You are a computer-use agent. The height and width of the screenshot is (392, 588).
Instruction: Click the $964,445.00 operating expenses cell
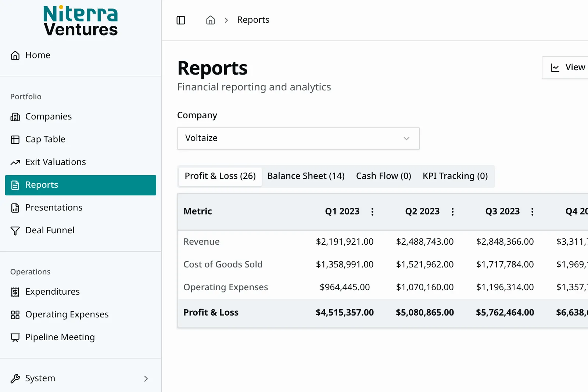(x=345, y=287)
